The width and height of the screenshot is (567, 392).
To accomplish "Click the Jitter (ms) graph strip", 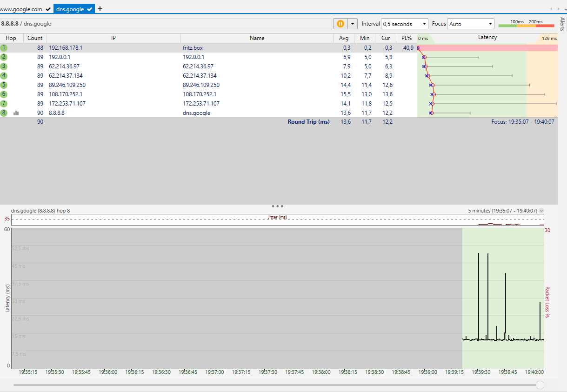I will pos(278,219).
